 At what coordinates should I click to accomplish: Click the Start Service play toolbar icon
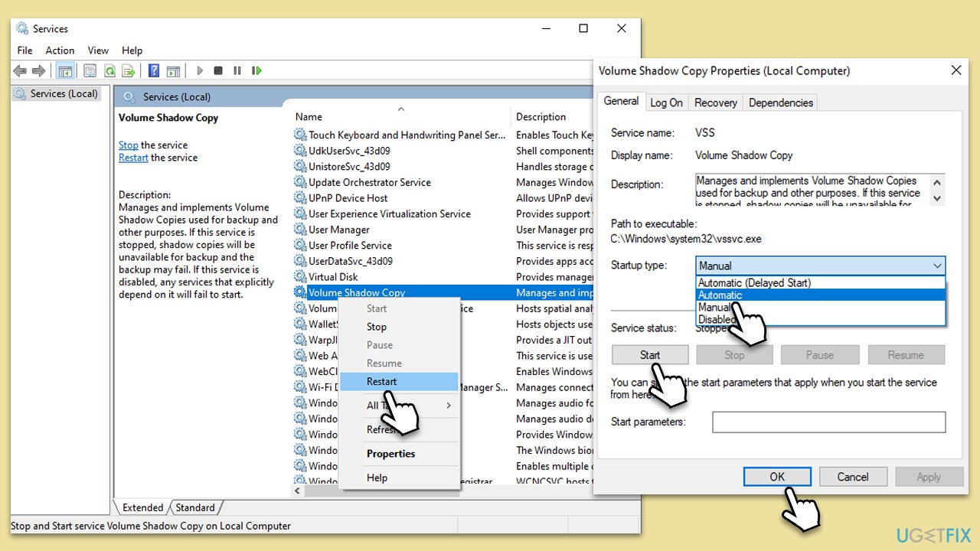coord(200,70)
